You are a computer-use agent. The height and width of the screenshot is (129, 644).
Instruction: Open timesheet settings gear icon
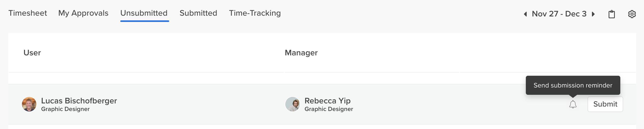click(632, 14)
